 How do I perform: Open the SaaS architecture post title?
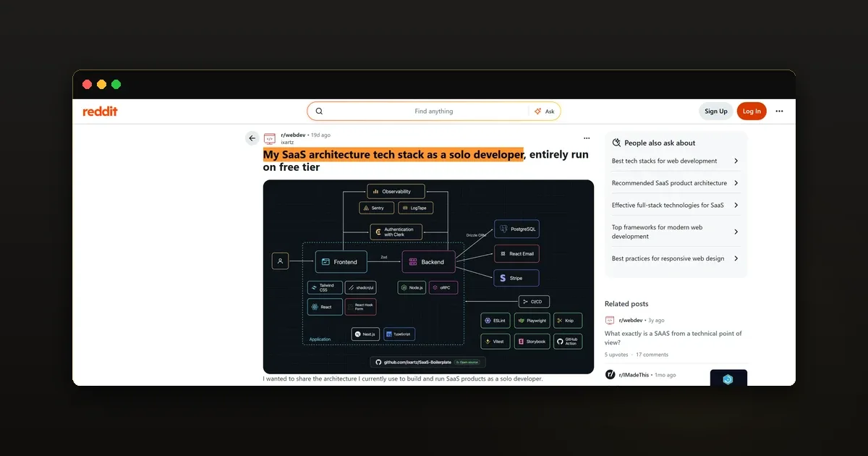coord(426,161)
